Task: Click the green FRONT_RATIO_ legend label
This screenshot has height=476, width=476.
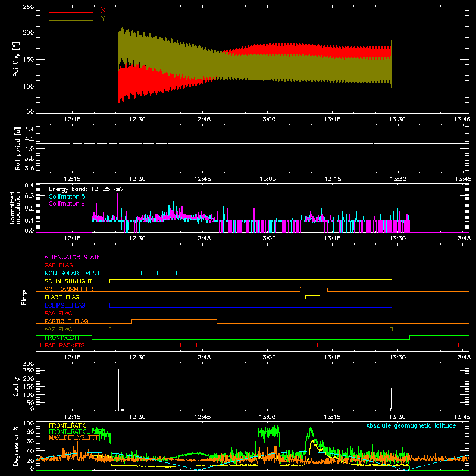Action: tap(77, 431)
